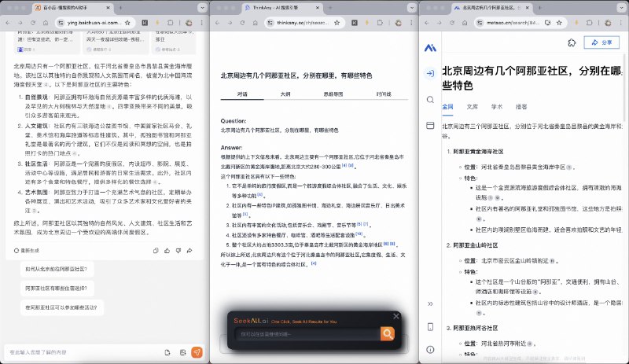This screenshot has width=629, height=364.
Task: Open a new tab in the Baichuan window
Action: point(120,8)
